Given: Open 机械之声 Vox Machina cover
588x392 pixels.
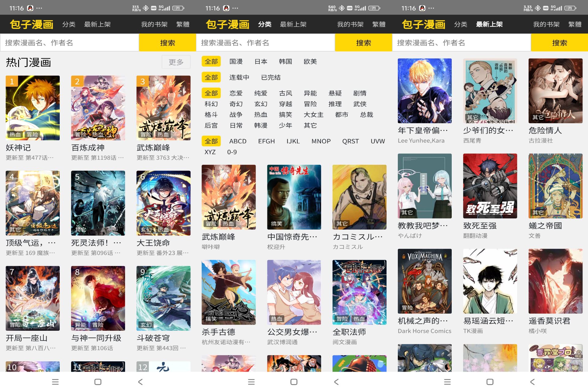Looking at the screenshot, I should coord(424,281).
